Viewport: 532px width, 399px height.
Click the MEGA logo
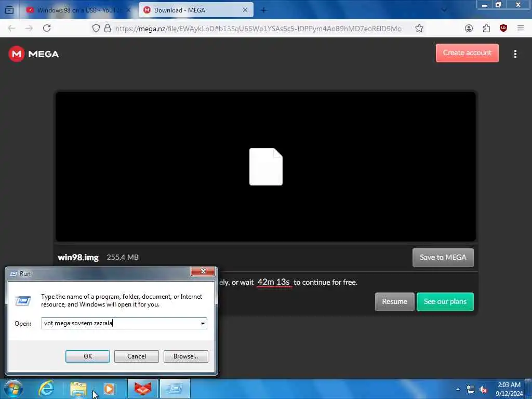[x=34, y=54]
